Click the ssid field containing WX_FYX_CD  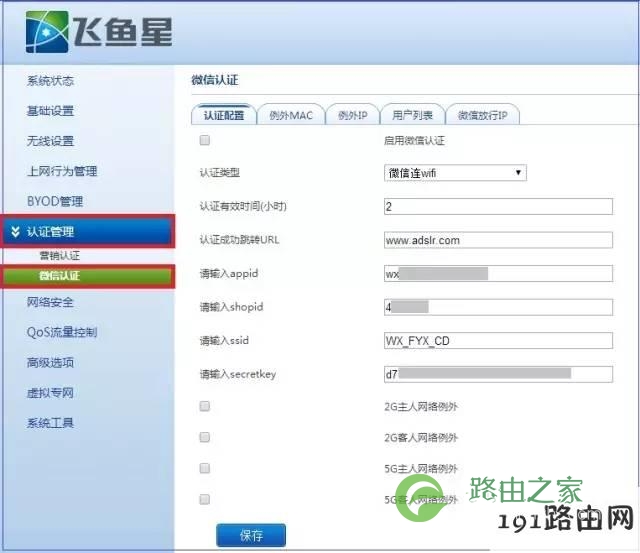(498, 340)
